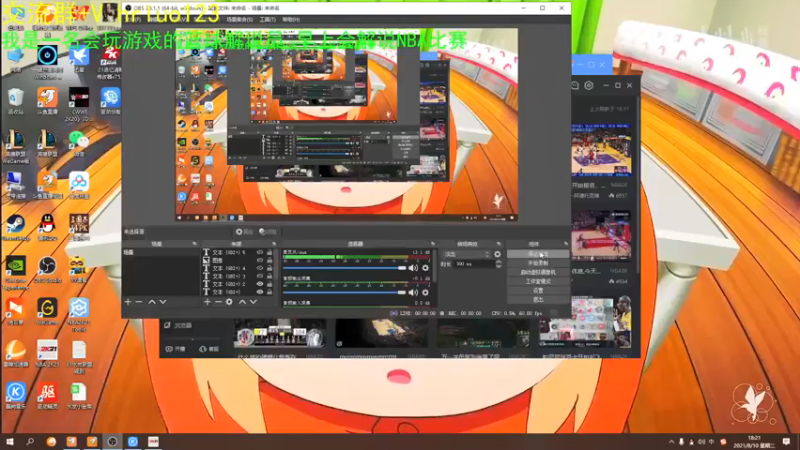Pop out the Sources dock

[x=274, y=244]
